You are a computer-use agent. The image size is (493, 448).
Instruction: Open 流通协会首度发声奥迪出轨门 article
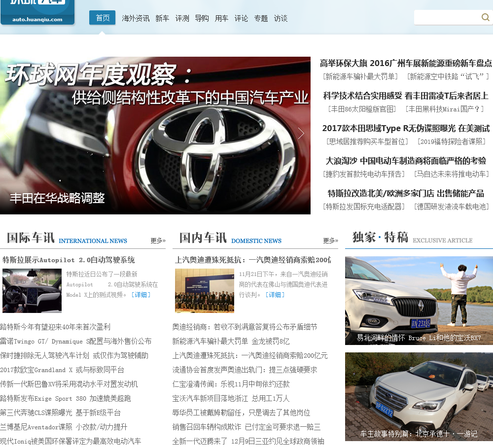245,370
